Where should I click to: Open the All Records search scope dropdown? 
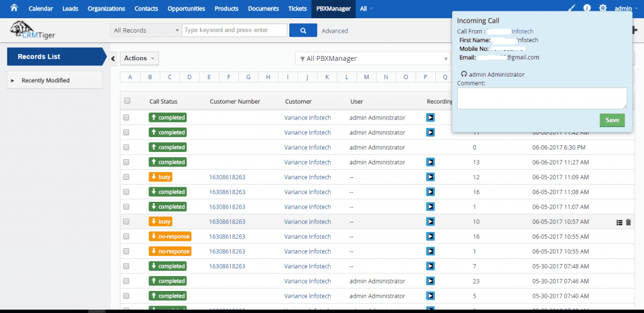pos(146,30)
